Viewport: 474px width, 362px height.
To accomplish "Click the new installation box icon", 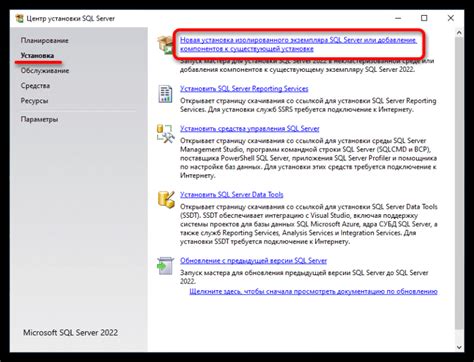I will point(165,45).
